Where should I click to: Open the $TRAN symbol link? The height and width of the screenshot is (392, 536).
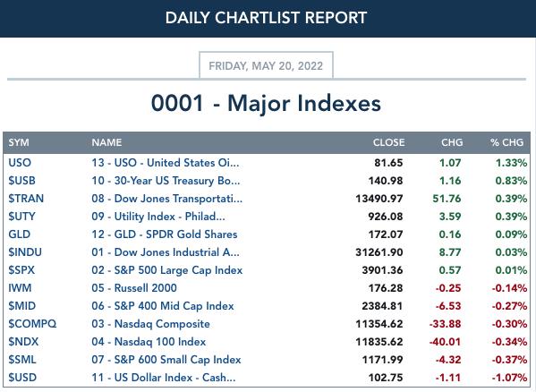click(x=26, y=199)
